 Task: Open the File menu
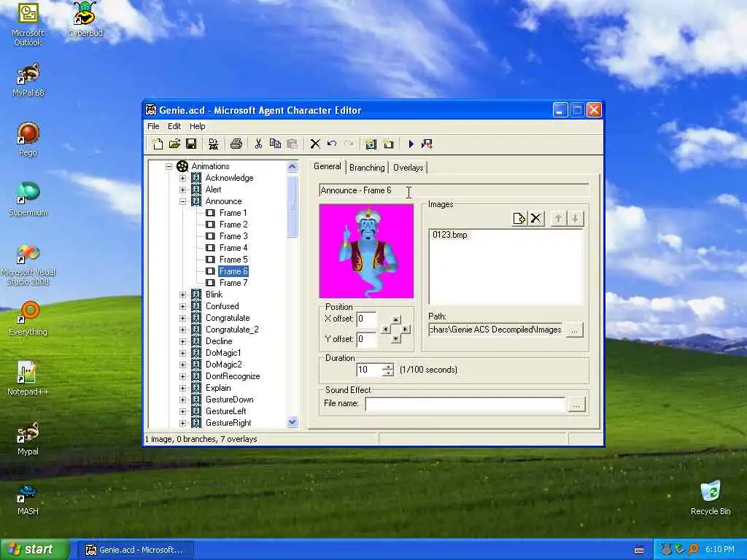tap(153, 126)
